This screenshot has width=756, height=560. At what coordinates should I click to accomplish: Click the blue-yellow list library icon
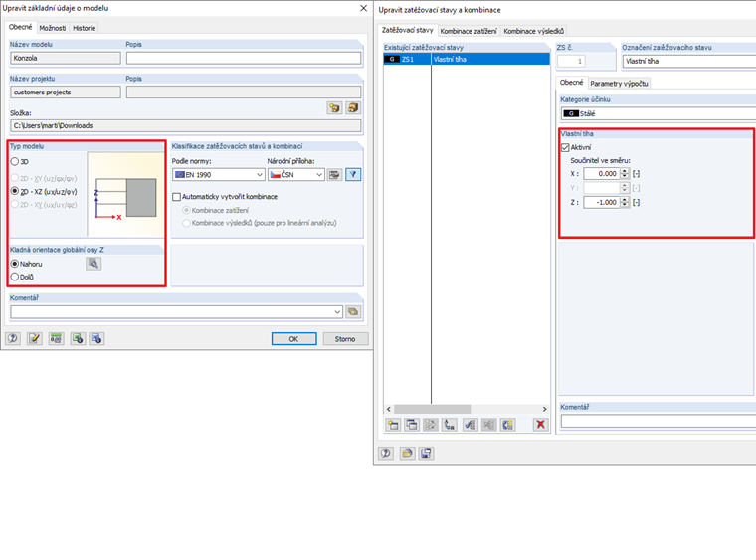point(507,425)
